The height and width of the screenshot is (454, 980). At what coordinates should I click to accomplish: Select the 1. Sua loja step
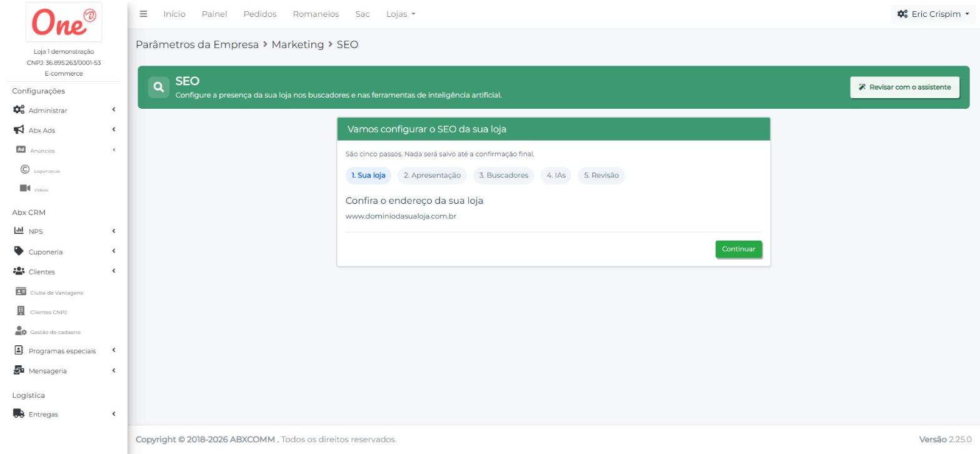(368, 175)
